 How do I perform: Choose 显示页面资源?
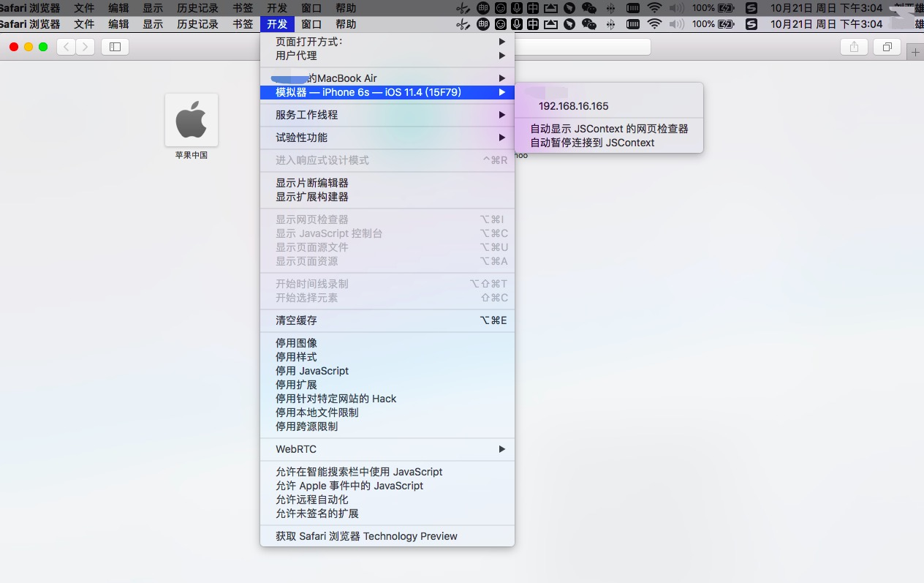[387, 261]
